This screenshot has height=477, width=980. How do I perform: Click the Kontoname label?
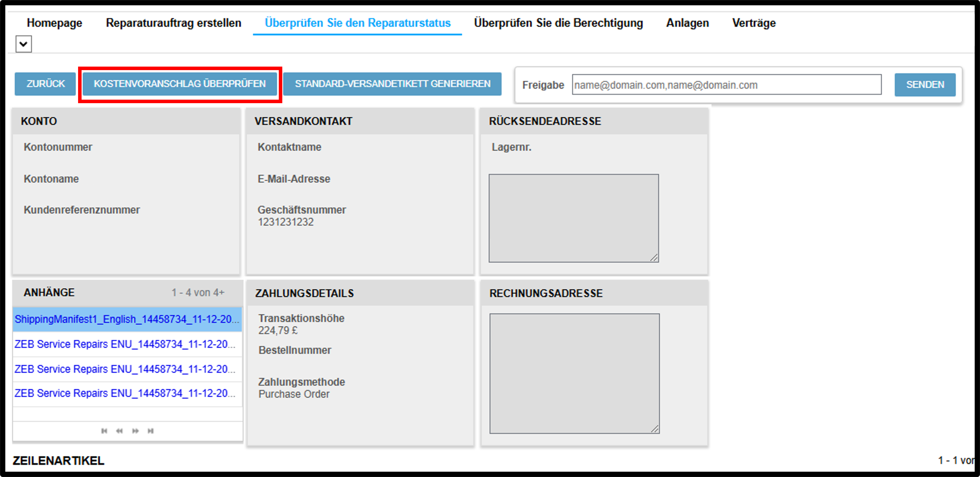[51, 179]
